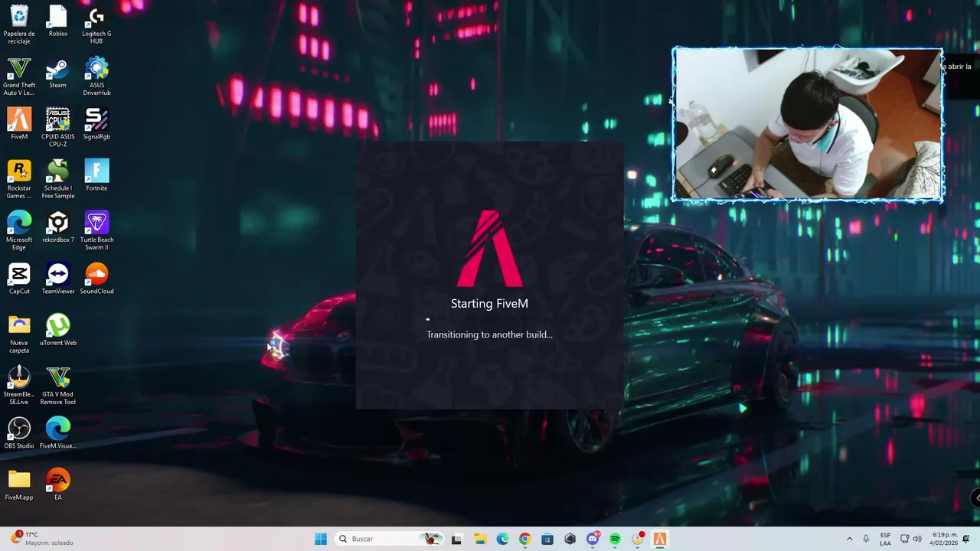Click the microphone tray icon
980x551 pixels.
click(866, 539)
